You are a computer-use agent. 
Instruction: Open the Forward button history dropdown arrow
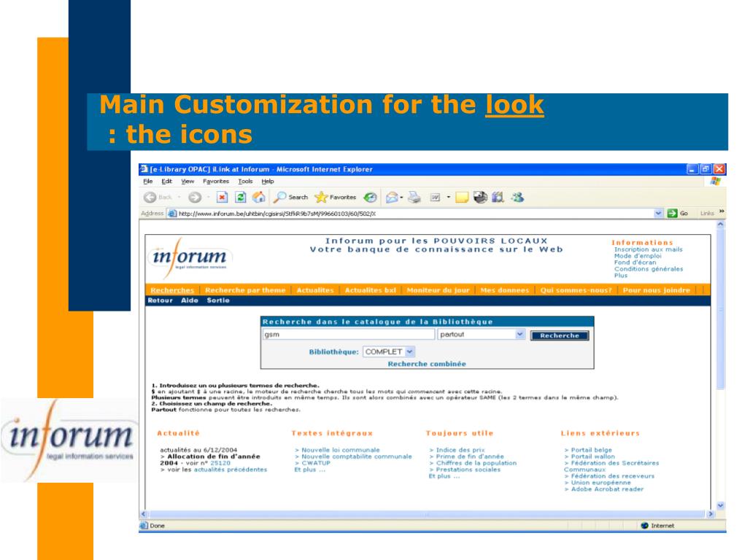tap(208, 197)
